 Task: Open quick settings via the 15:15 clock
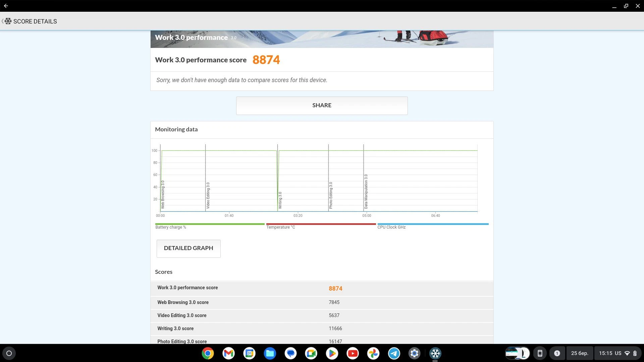606,353
